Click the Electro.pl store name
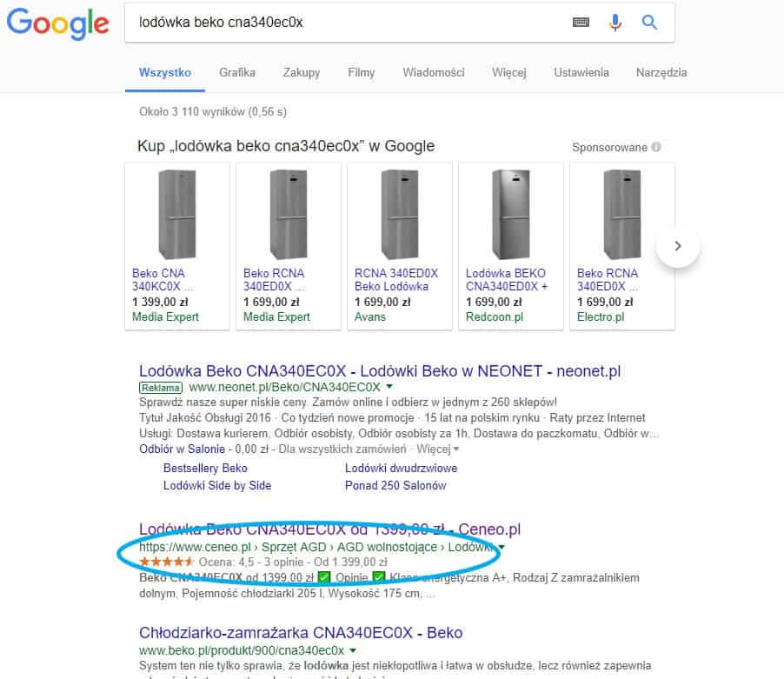 point(601,317)
